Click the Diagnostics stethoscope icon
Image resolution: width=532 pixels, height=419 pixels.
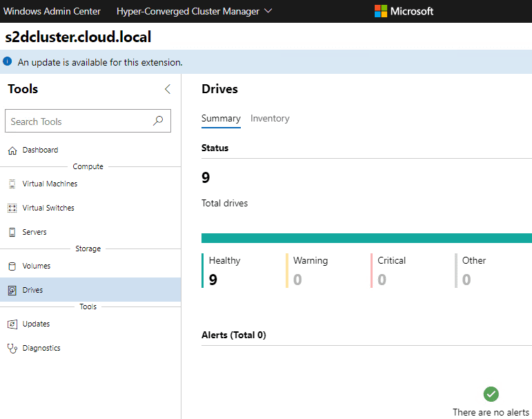click(x=12, y=348)
